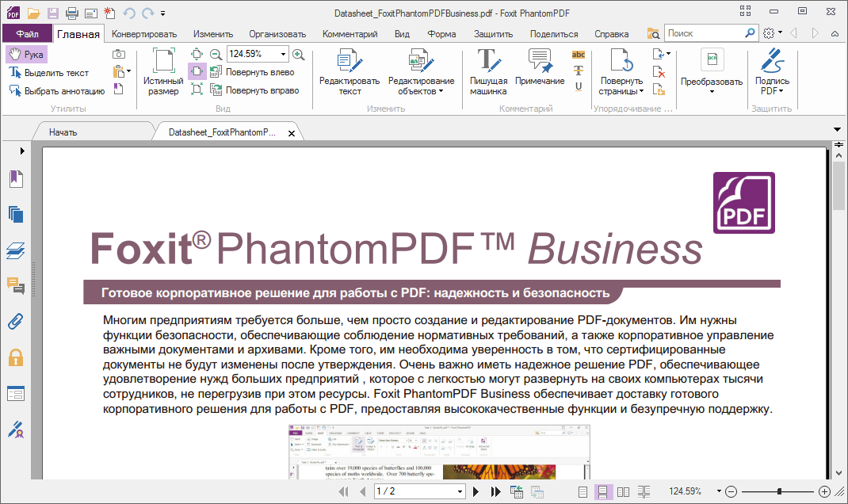Click the Редактировать текст button
848x504 pixels.
coord(349,70)
